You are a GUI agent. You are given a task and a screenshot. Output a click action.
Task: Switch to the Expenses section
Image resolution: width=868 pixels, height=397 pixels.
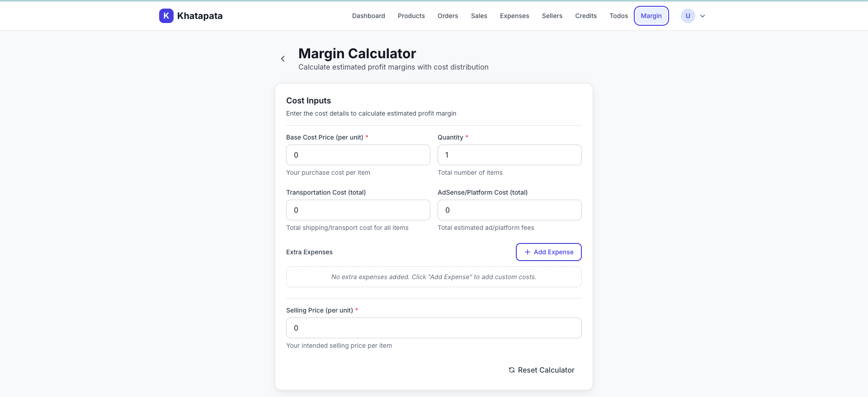point(514,15)
